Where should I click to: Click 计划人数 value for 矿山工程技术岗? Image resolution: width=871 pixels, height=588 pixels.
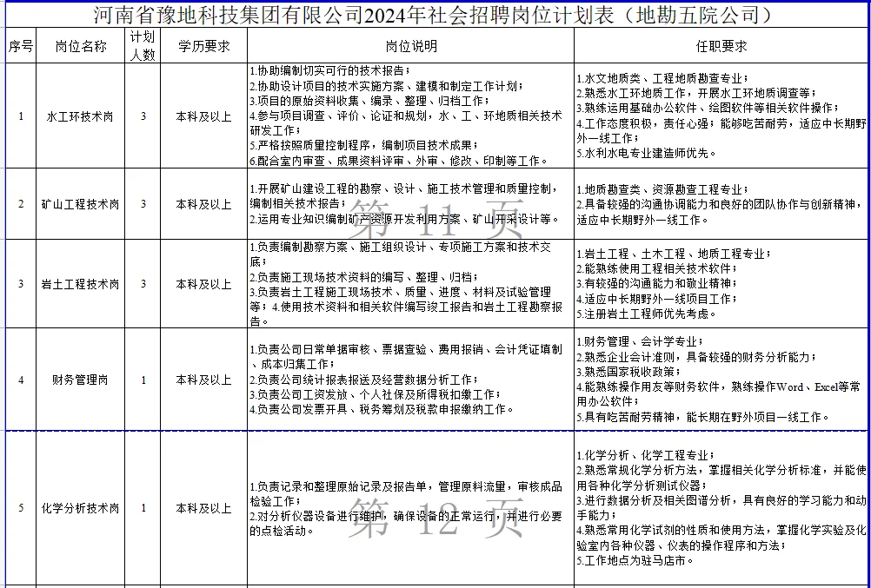tap(143, 204)
